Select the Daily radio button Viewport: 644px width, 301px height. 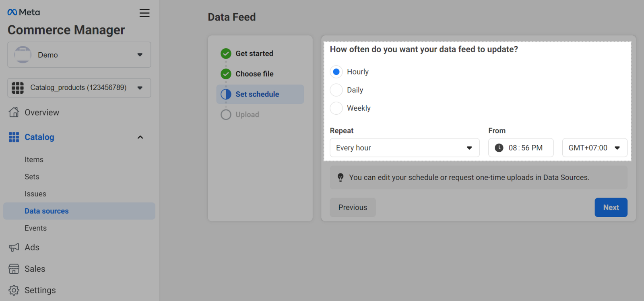336,90
